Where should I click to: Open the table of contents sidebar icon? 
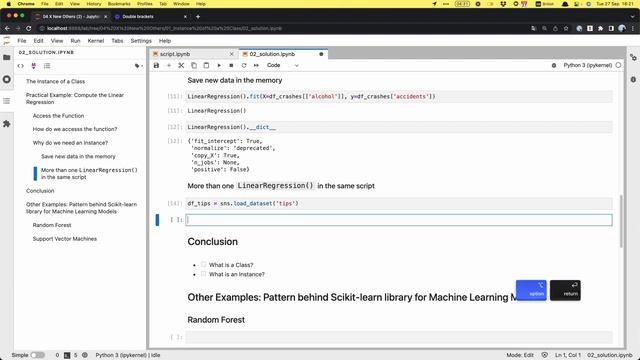coord(7,101)
